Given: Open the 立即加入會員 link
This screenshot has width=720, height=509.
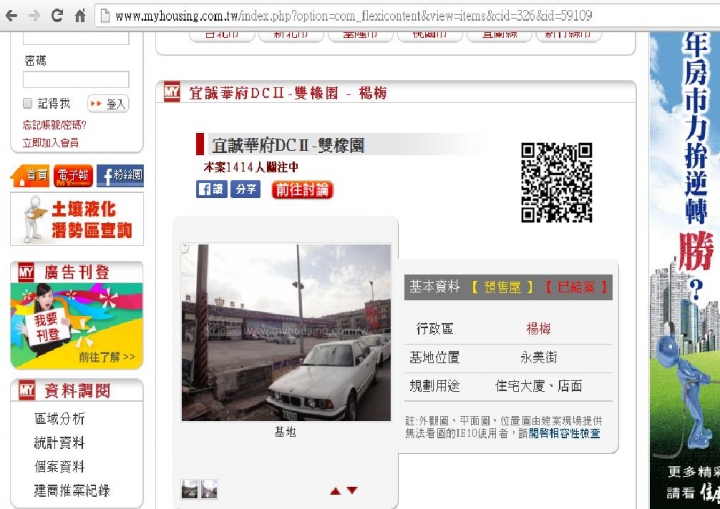Looking at the screenshot, I should [51, 143].
